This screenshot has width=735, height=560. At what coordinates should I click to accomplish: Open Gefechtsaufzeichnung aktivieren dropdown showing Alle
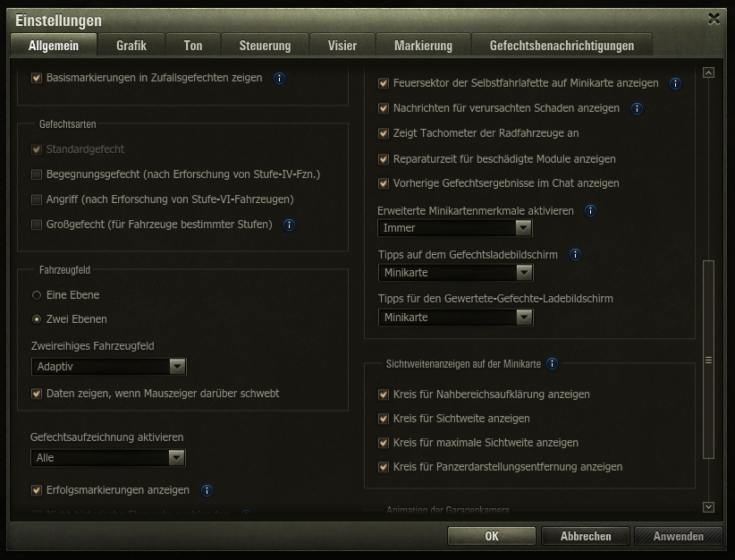point(108,458)
